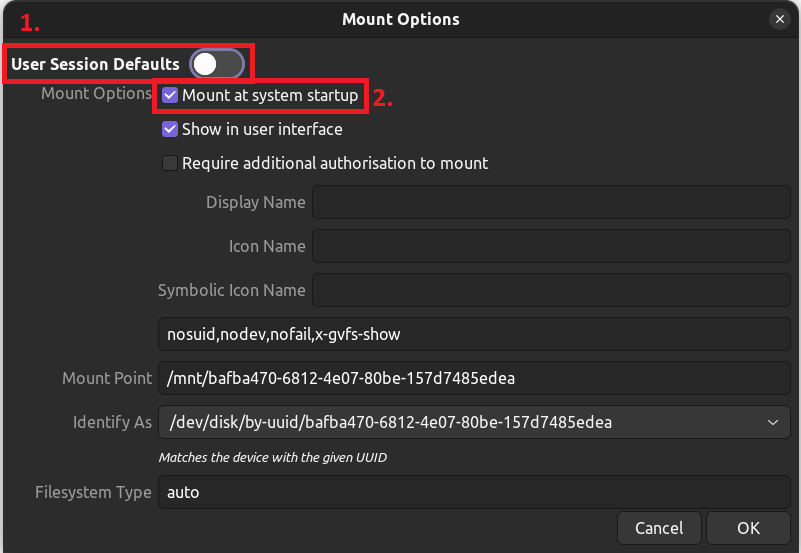Click the 'Show in user interface' label text

click(262, 129)
